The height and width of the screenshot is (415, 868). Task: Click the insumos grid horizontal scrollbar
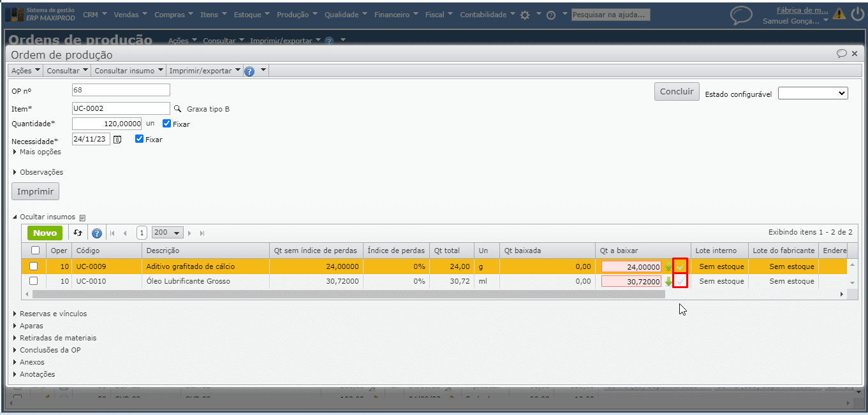348,294
